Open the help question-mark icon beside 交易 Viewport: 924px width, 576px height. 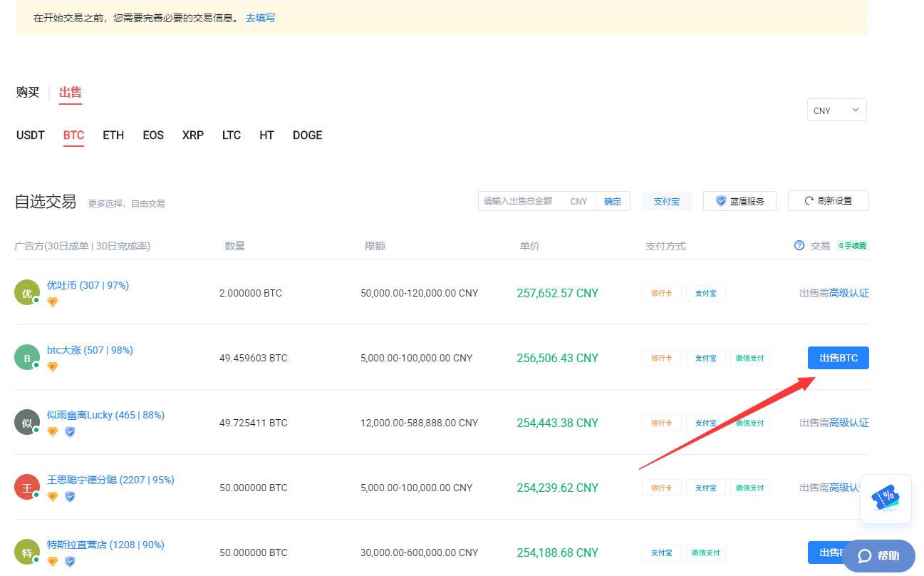798,245
